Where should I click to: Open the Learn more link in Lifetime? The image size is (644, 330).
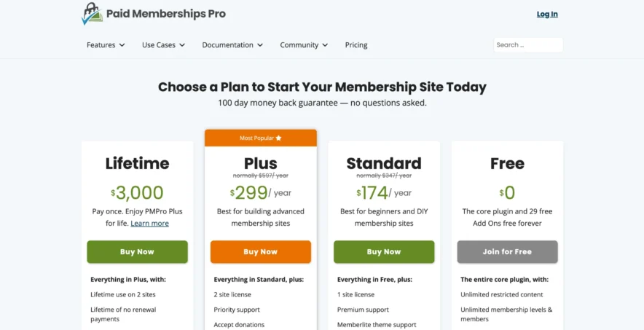(x=150, y=224)
